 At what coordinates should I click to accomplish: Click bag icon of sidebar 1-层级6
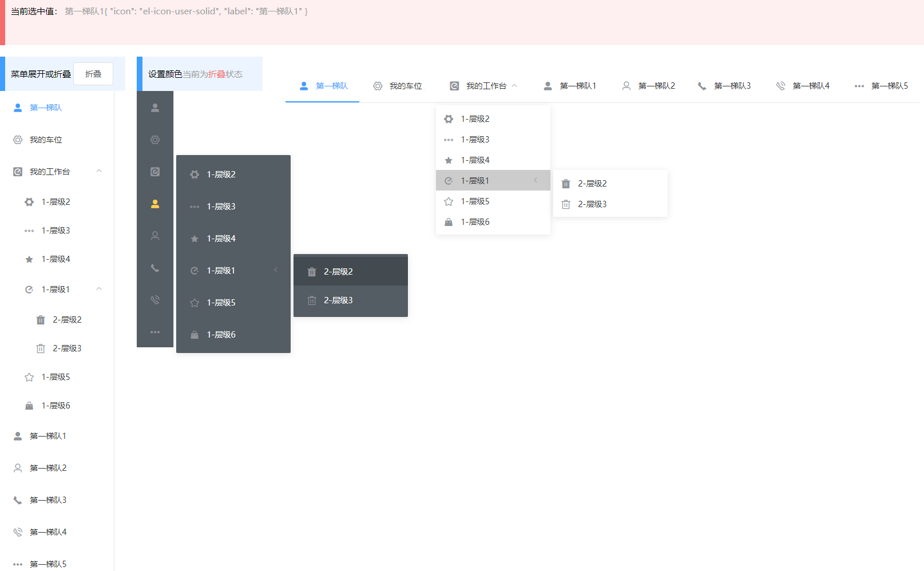coord(29,406)
